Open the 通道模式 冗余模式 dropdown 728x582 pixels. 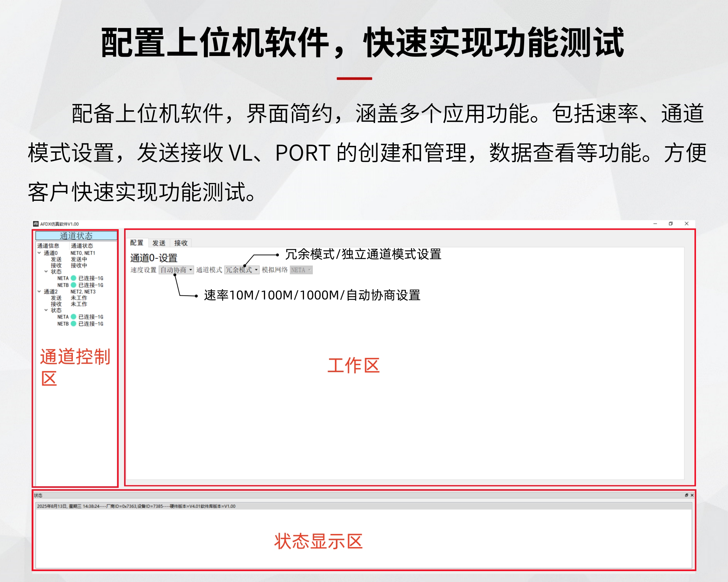coord(242,270)
